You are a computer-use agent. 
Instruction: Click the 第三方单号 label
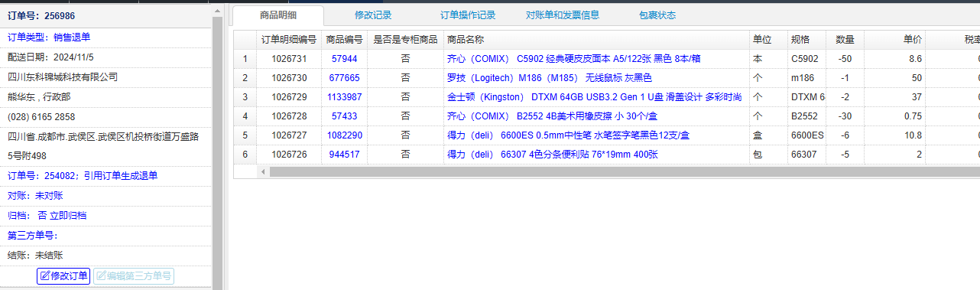coord(33,236)
